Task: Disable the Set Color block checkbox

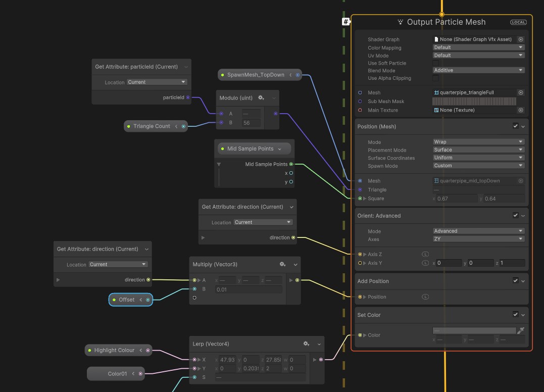Action: tap(516, 314)
